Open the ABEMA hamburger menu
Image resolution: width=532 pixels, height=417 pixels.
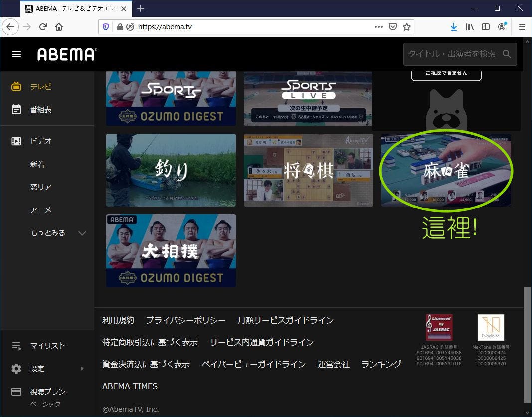point(16,54)
